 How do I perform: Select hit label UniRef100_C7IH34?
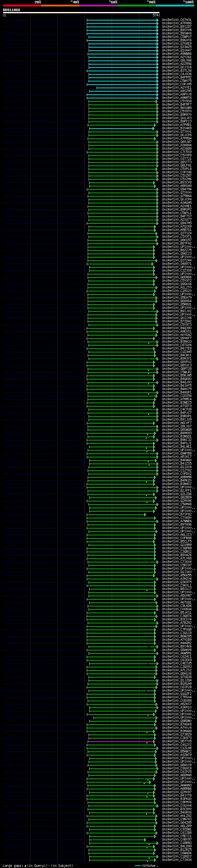pos(177,860)
